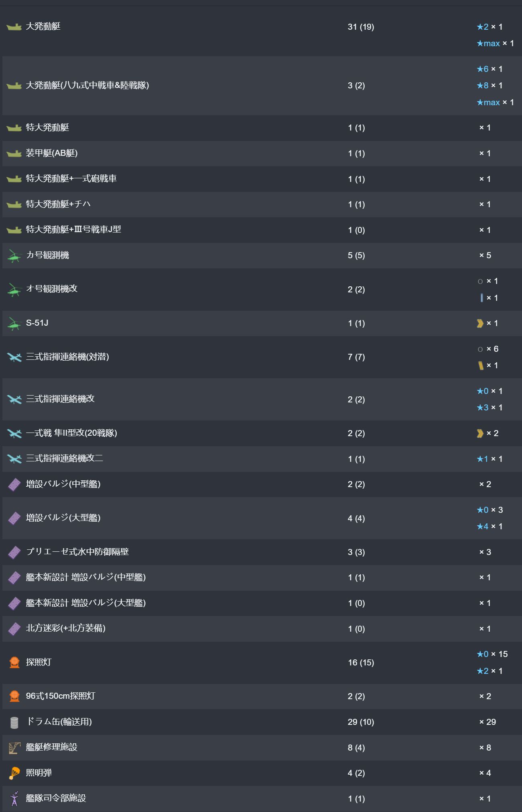
Task: Click the 北方迷彩(+北方装備) equipment name
Action: point(66,628)
